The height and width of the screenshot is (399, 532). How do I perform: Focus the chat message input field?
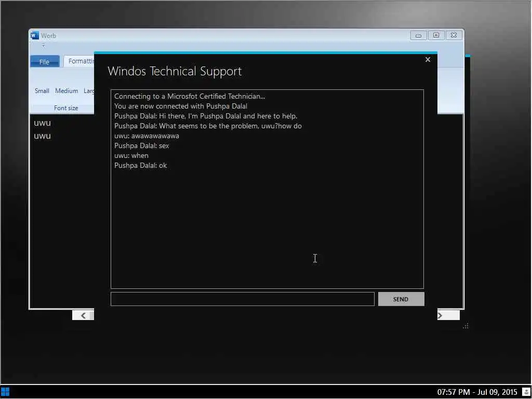click(242, 299)
